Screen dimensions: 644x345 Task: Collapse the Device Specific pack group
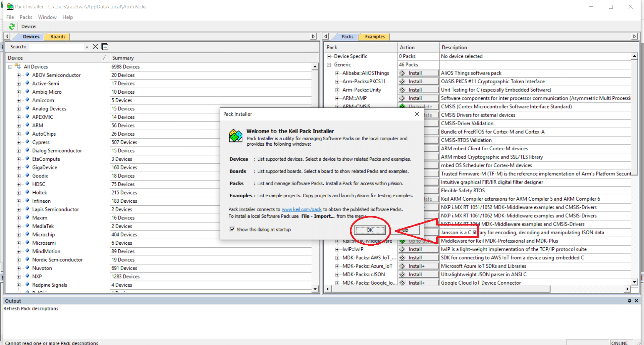pos(329,56)
